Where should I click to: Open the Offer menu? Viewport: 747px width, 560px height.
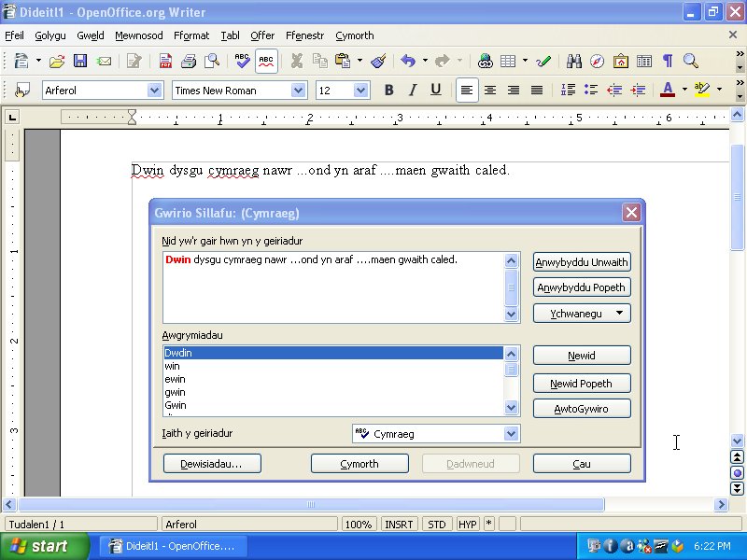click(x=262, y=35)
